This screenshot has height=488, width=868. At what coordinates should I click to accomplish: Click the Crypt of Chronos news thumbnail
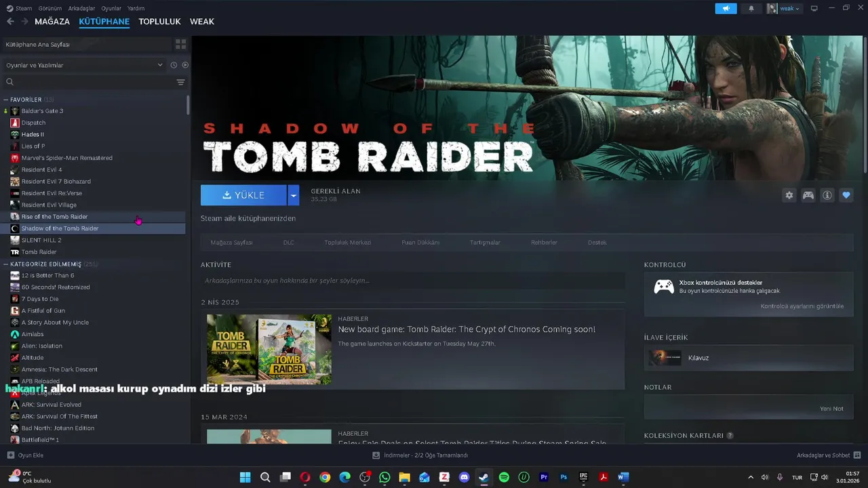[269, 350]
